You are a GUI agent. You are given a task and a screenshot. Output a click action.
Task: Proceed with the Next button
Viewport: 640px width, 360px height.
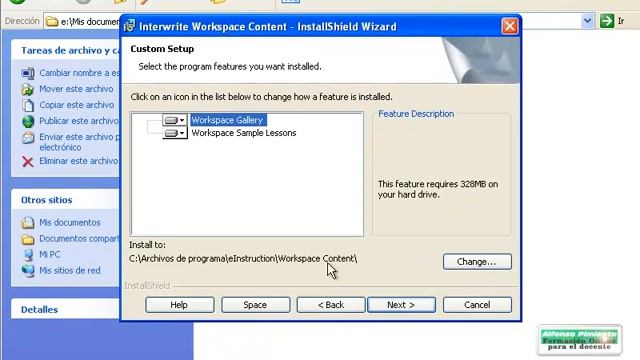click(x=401, y=305)
